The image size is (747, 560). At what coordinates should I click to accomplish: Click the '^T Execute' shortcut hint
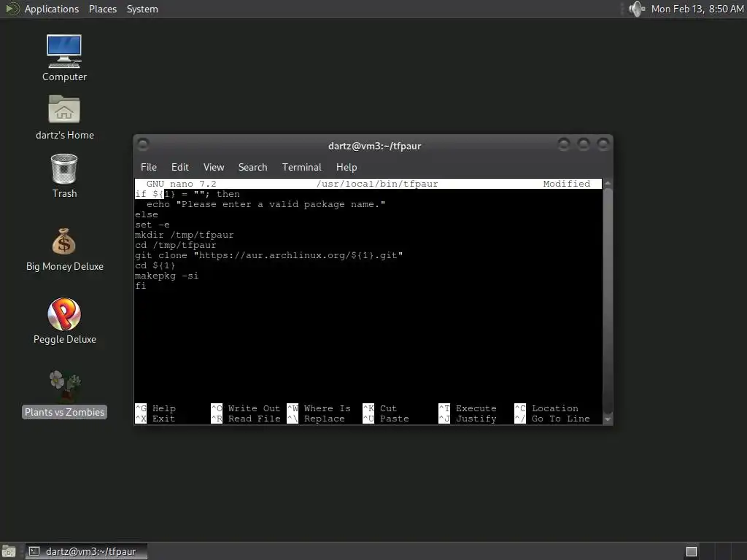468,408
